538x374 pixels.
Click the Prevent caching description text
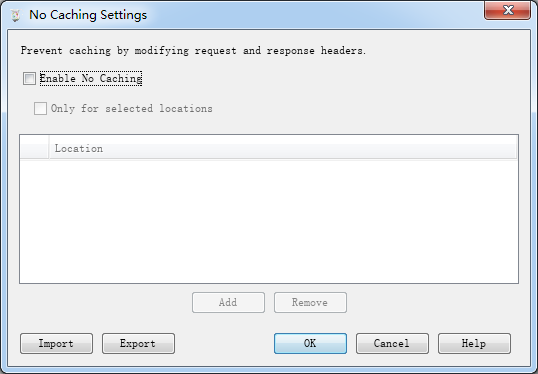(x=193, y=51)
